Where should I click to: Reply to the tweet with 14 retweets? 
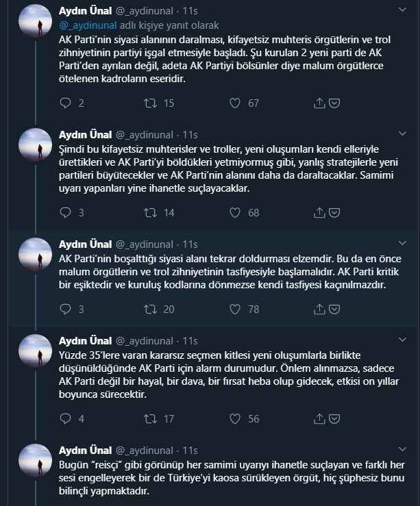pyautogui.click(x=66, y=213)
